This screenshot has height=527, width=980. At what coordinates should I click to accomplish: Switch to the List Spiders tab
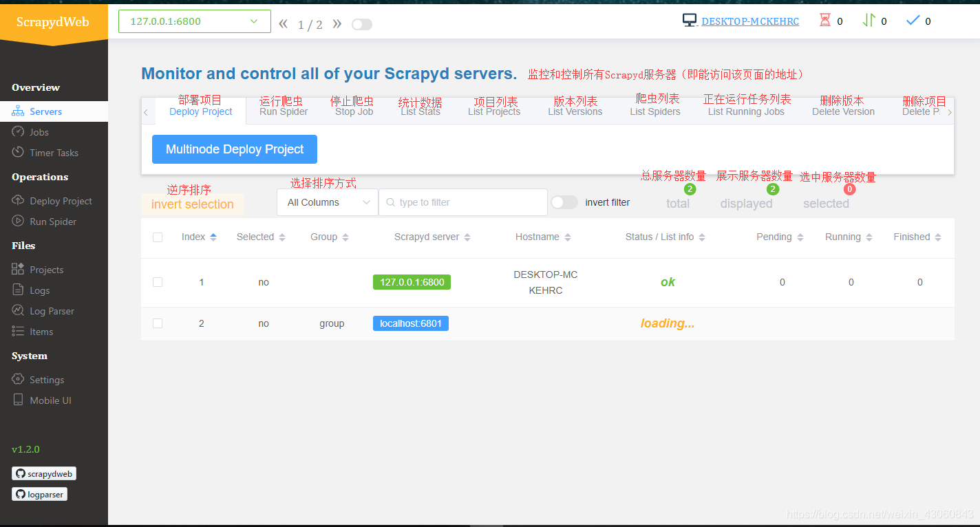(655, 111)
